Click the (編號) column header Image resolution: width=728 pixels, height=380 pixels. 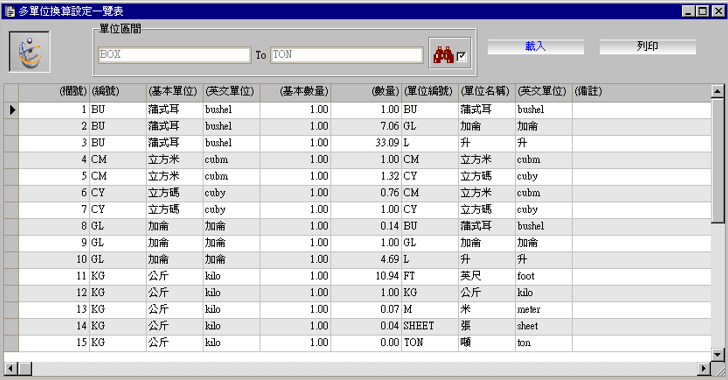tap(117, 92)
